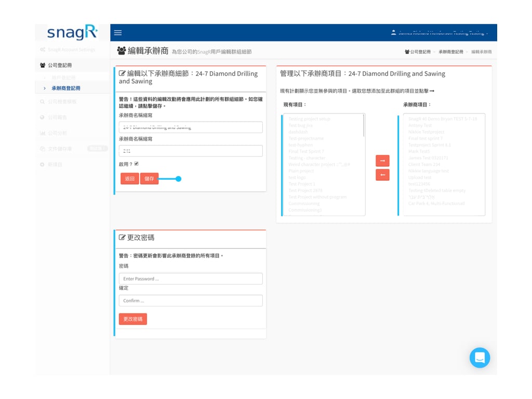Image resolution: width=532 pixels, height=399 pixels.
Task: Go to 承辦商登記冊 breadcrumb link
Action: (451, 52)
